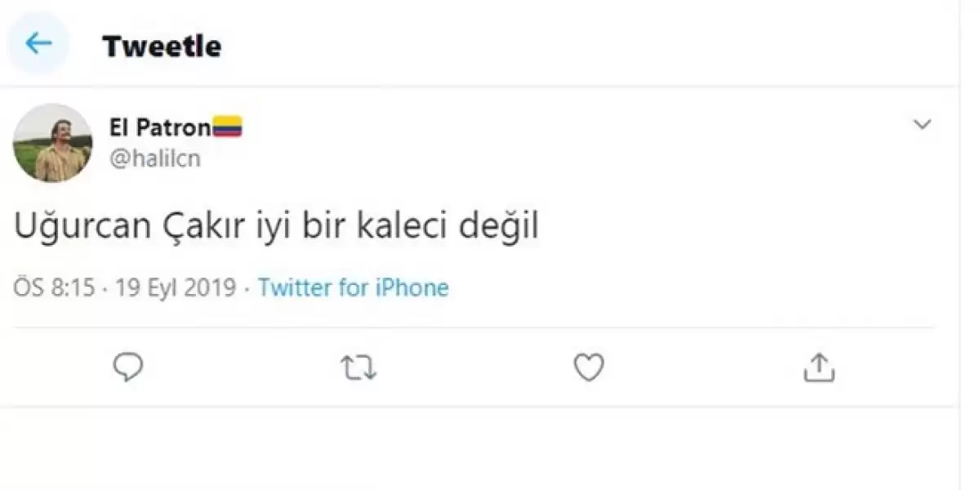The height and width of the screenshot is (490, 980).
Task: Click the Colombian flag emoji beside El Patron
Action: 227,127
